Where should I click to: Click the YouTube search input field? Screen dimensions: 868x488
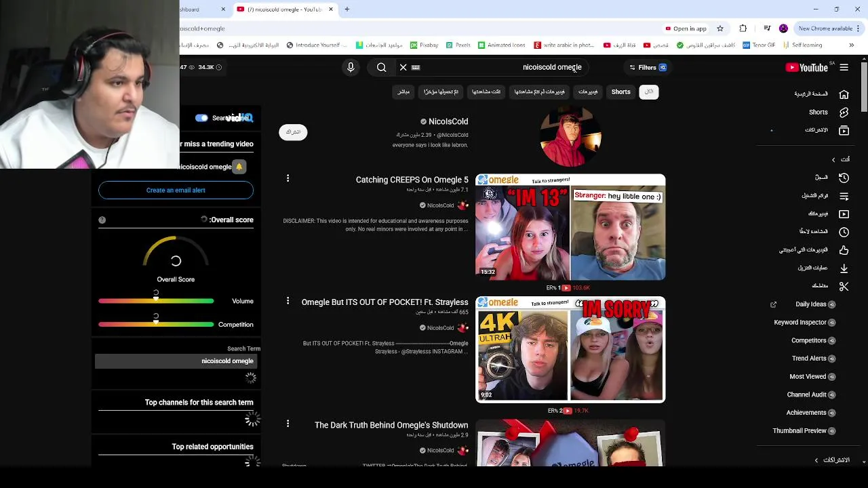point(502,67)
